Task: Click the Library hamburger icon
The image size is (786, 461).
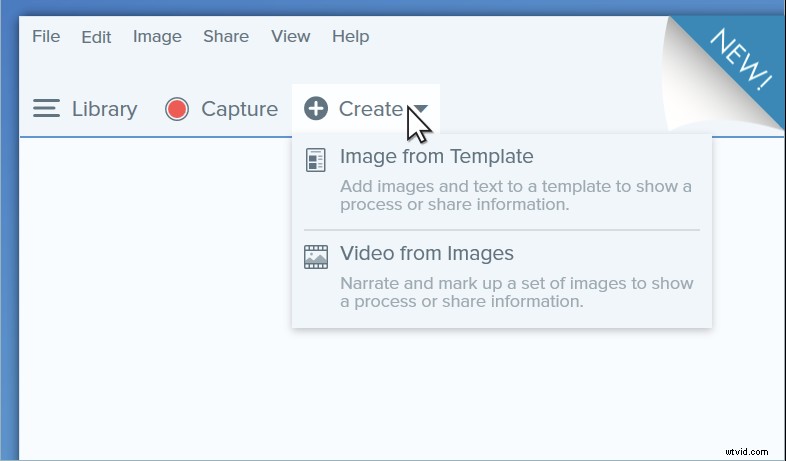Action: tap(46, 109)
